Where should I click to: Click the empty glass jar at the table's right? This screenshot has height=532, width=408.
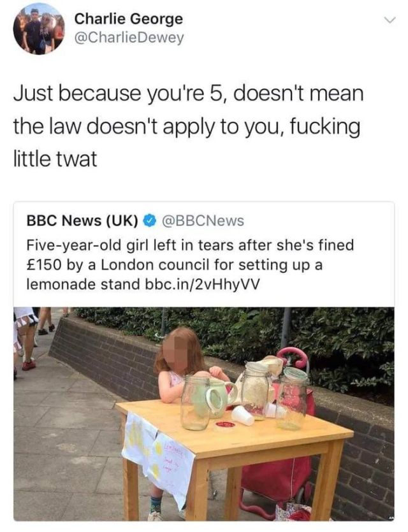292,400
